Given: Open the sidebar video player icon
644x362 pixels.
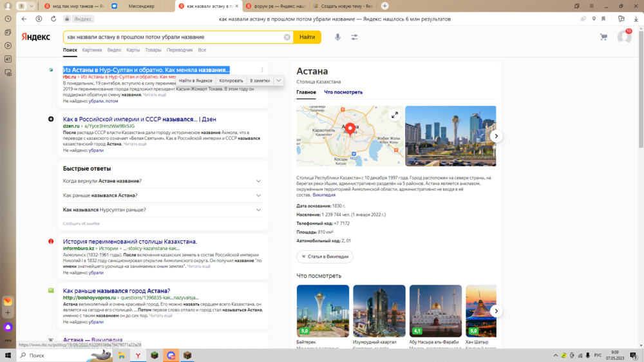Looking at the screenshot, I should pyautogui.click(x=8, y=46).
